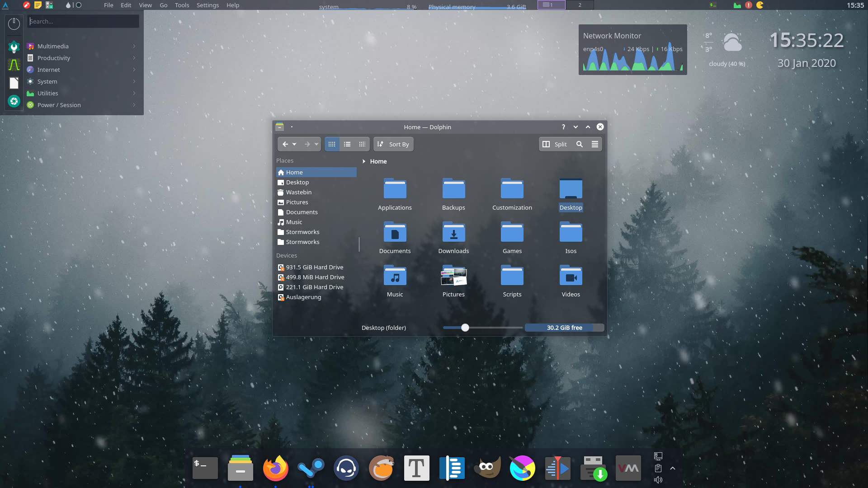
Task: Drag the free space slider in Dolphin status bar
Action: tap(465, 327)
